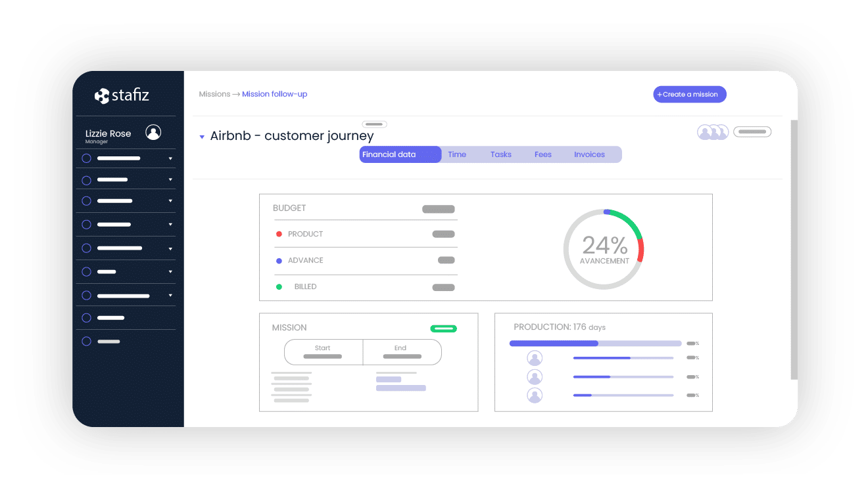Image resolution: width=868 pixels, height=498 pixels.
Task: Click the blue Advance legend dot
Action: pyautogui.click(x=279, y=261)
